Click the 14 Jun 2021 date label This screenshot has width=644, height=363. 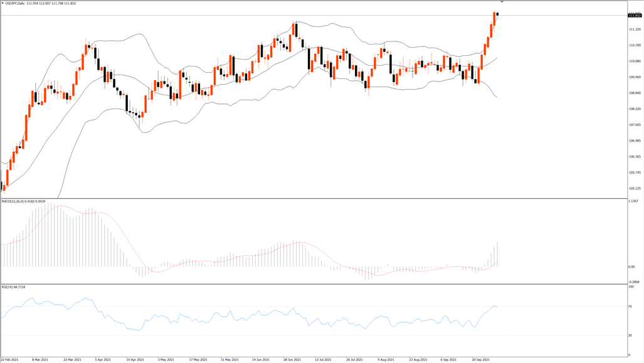(261, 360)
